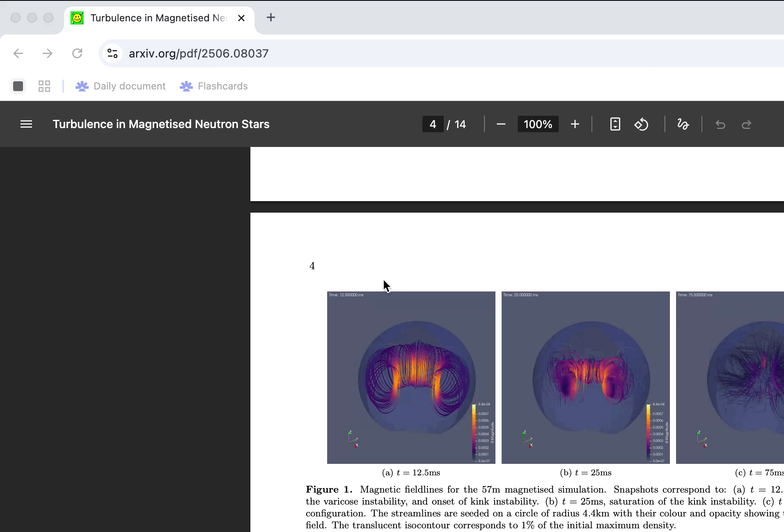Click the 100% zoom level field
The image size is (784, 532).
(x=538, y=124)
